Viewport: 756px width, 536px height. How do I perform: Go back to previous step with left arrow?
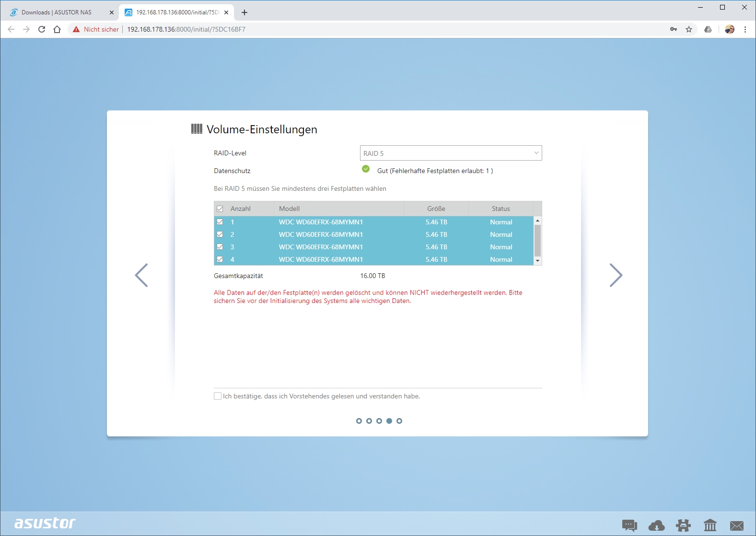coord(141,275)
